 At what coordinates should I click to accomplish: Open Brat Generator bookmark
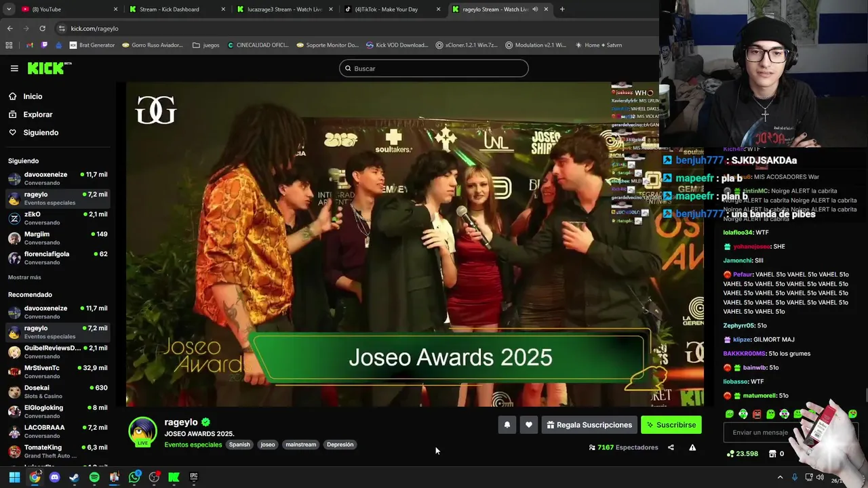[x=92, y=45]
